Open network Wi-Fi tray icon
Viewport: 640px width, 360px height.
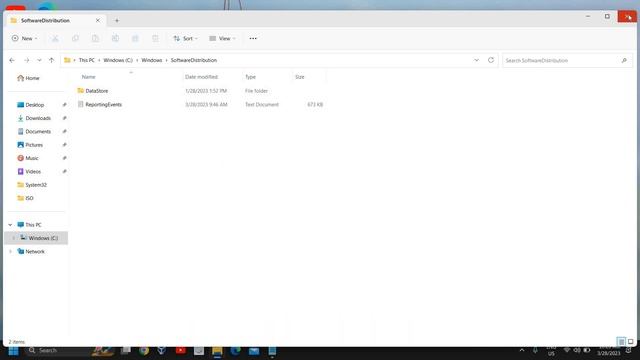[567, 351]
